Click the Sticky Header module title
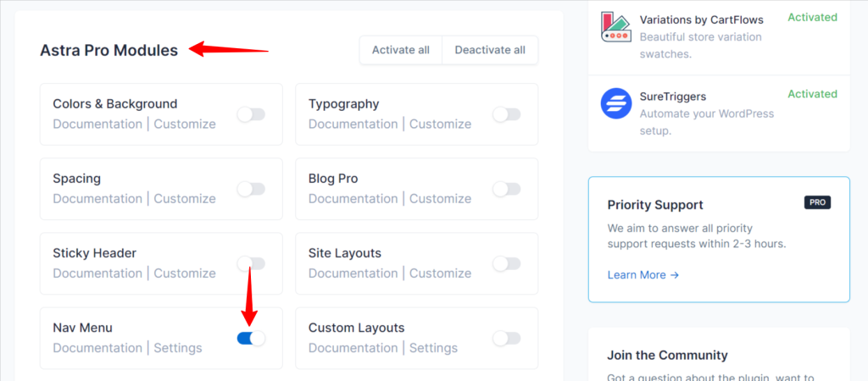The height and width of the screenshot is (381, 868). [95, 253]
